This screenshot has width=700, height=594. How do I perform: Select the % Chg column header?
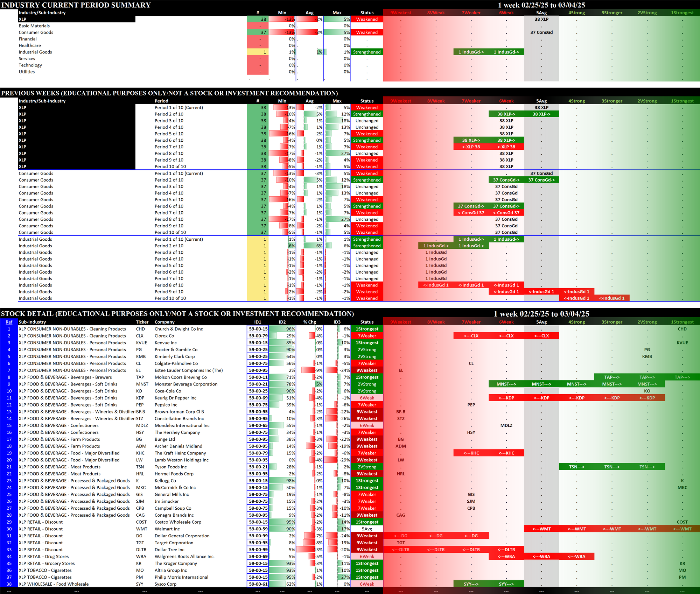(x=309, y=322)
